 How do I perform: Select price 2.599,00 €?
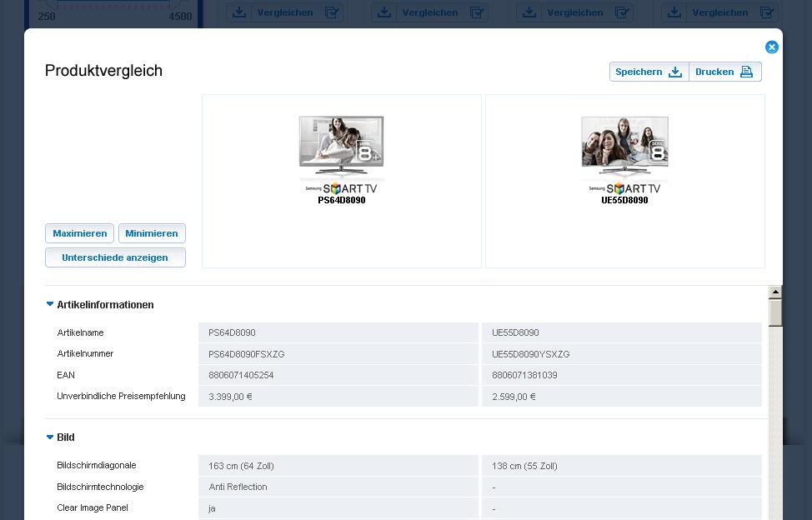pos(514,397)
